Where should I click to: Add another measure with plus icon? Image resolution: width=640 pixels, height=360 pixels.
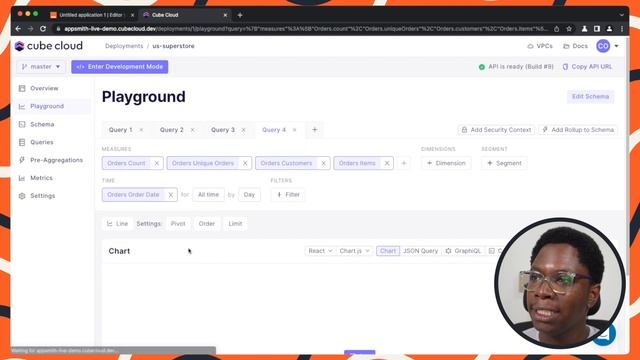tap(404, 163)
